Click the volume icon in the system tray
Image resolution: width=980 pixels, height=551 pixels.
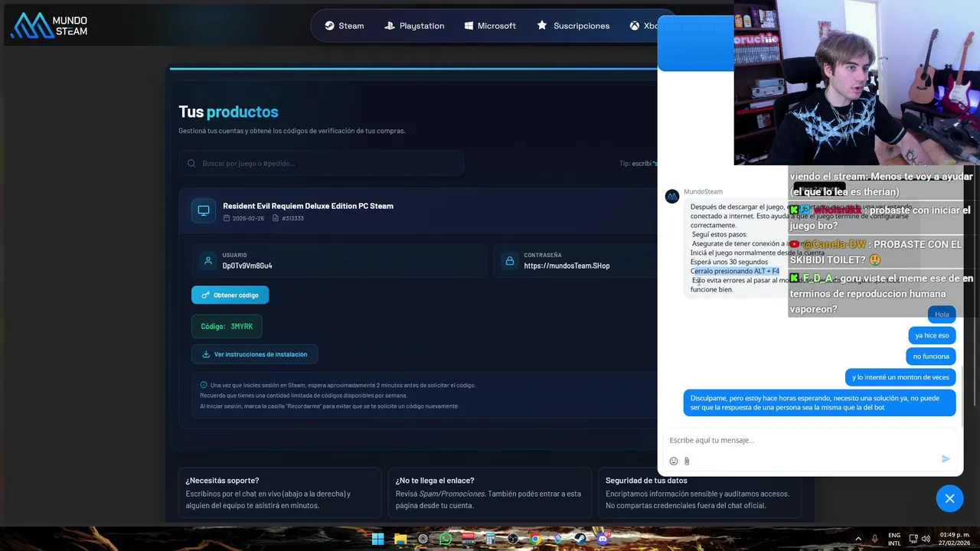pos(926,539)
